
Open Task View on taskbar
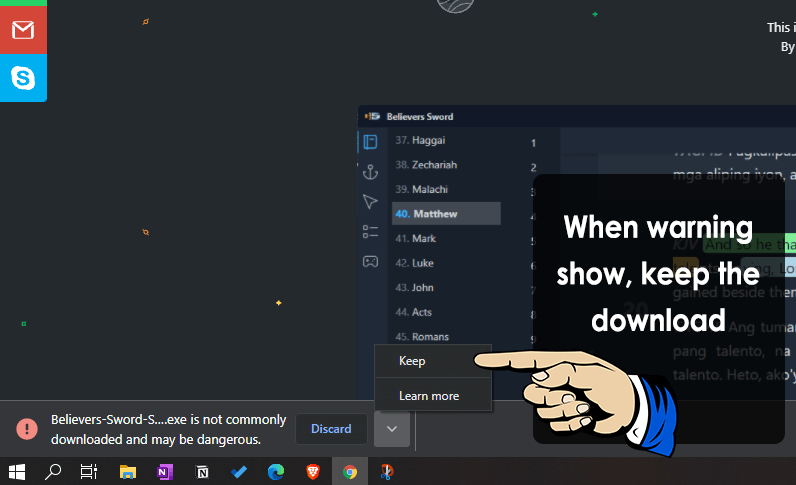(x=89, y=472)
